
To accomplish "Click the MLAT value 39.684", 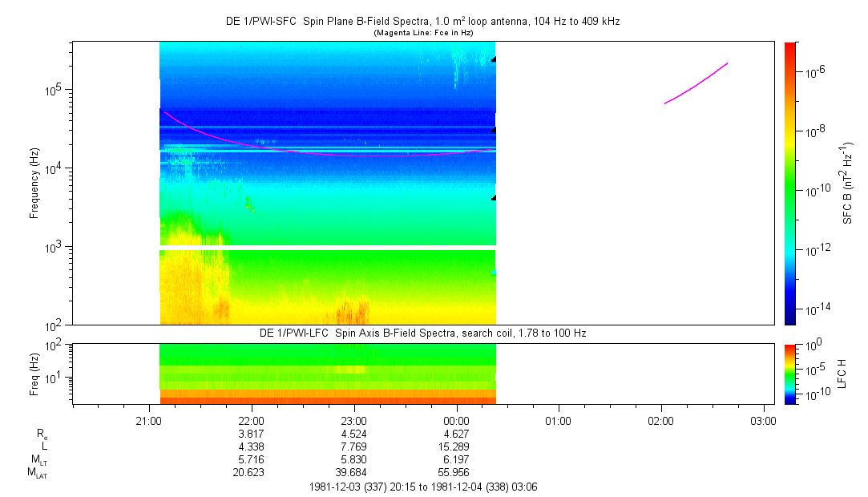I will coord(354,474).
